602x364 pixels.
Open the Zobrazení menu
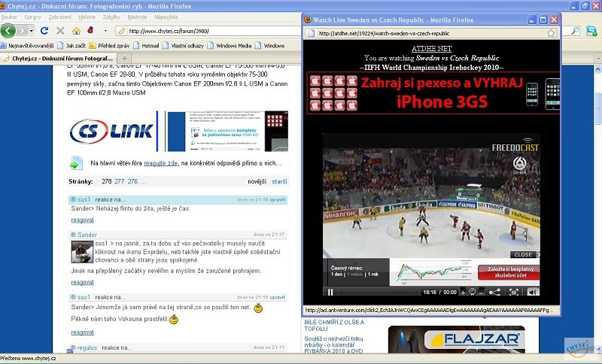59,17
